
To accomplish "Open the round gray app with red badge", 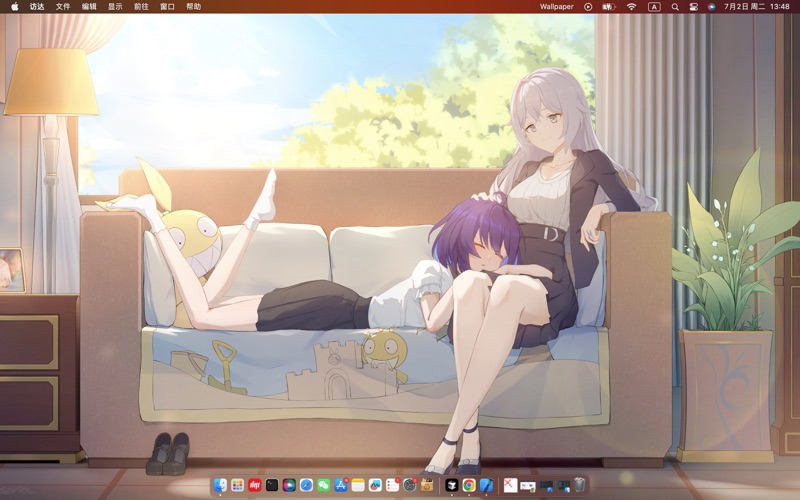I will pos(410,484).
